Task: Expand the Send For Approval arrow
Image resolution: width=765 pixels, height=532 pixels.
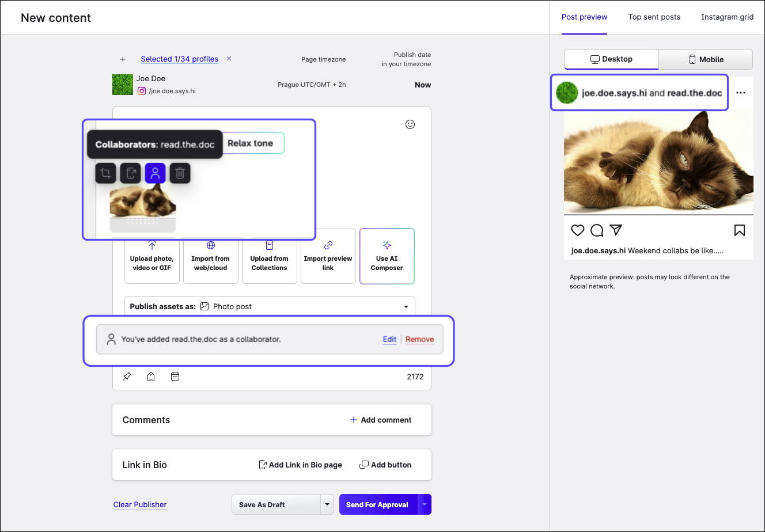Action: pos(425,505)
